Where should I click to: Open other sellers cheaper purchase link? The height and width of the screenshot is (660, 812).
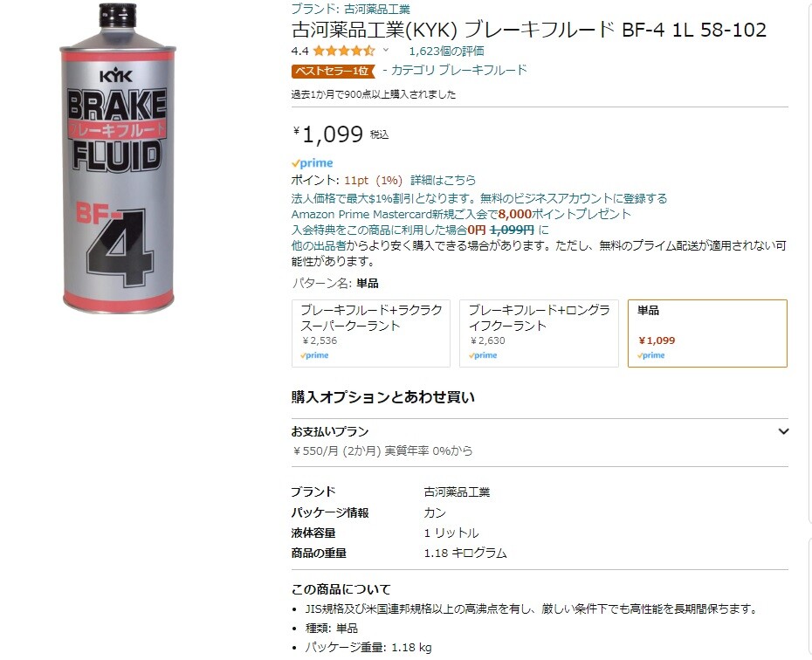click(539, 253)
